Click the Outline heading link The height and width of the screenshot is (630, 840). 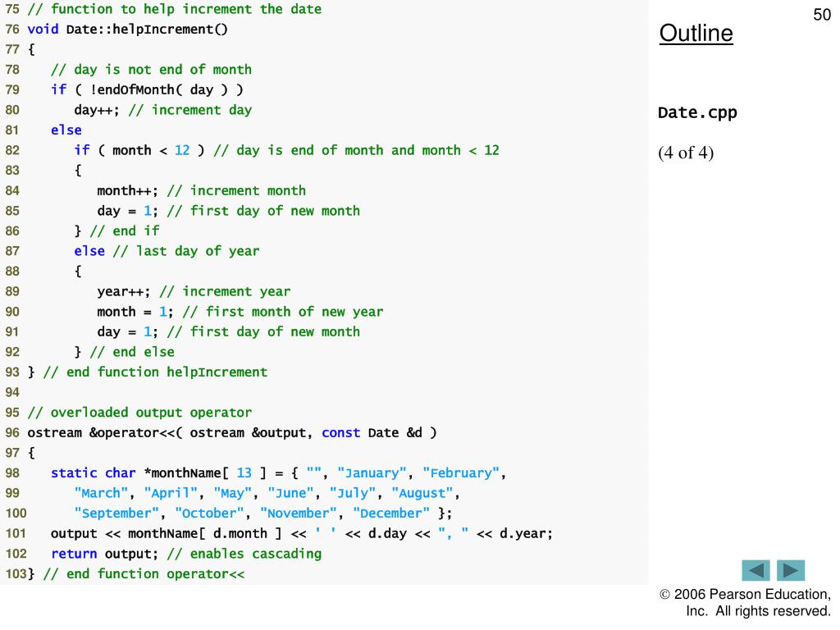click(x=696, y=33)
